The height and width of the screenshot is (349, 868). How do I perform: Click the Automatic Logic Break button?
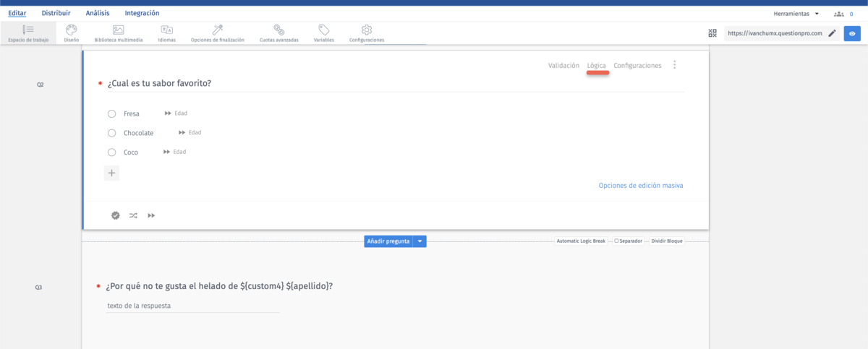pos(581,241)
